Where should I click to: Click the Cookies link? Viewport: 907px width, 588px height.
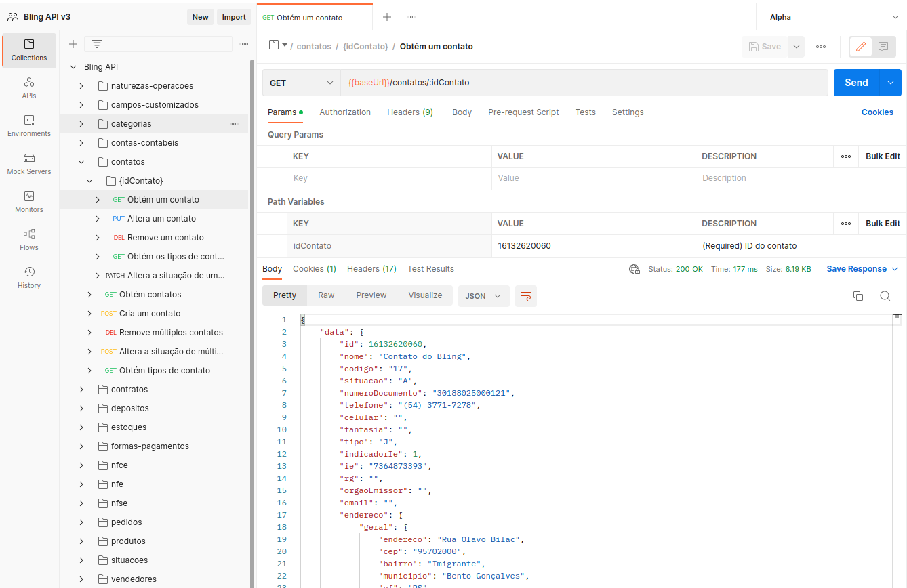(877, 112)
